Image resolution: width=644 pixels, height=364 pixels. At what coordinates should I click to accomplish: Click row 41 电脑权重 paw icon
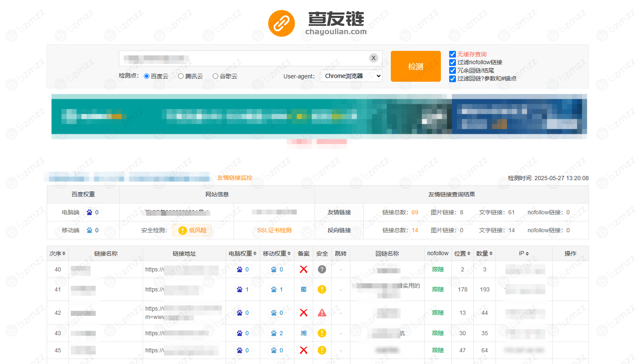(239, 289)
